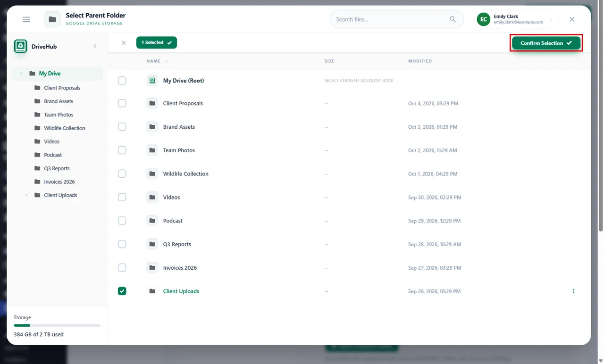Click the Brand Assets folder icon in list
604x364 pixels.
[x=152, y=127]
